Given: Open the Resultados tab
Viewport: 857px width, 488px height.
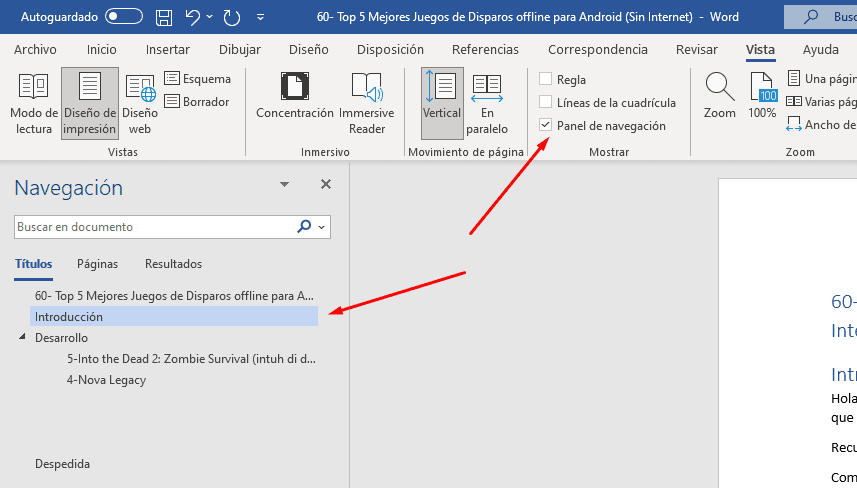Looking at the screenshot, I should 173,264.
